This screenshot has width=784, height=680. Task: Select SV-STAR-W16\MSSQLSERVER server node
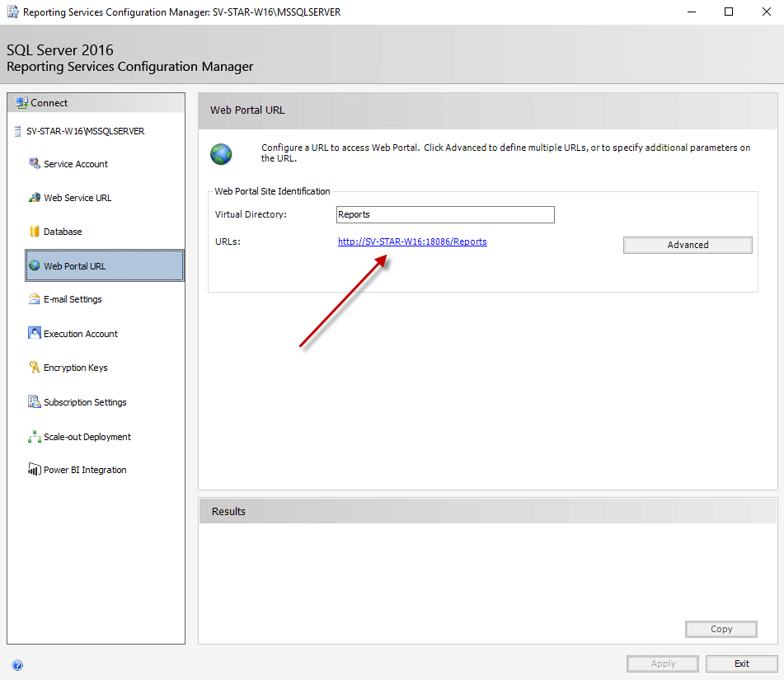coord(86,131)
